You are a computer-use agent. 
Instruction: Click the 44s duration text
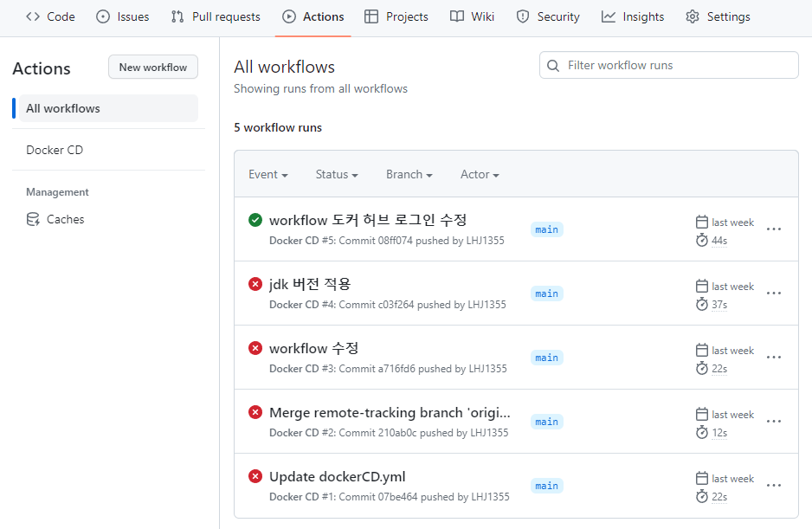pos(719,241)
